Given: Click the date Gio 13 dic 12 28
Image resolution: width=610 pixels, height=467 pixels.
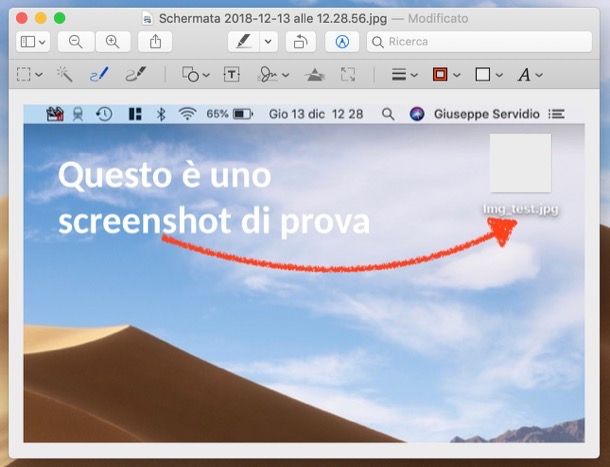Looking at the screenshot, I should pos(316,114).
